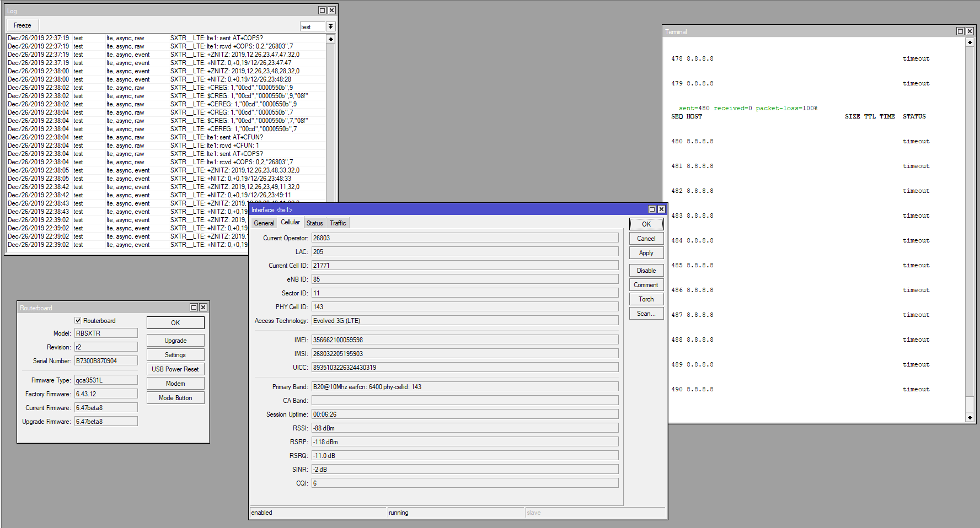Screen dimensions: 980x528
Task: Switch to the Status tab
Action: (314, 223)
